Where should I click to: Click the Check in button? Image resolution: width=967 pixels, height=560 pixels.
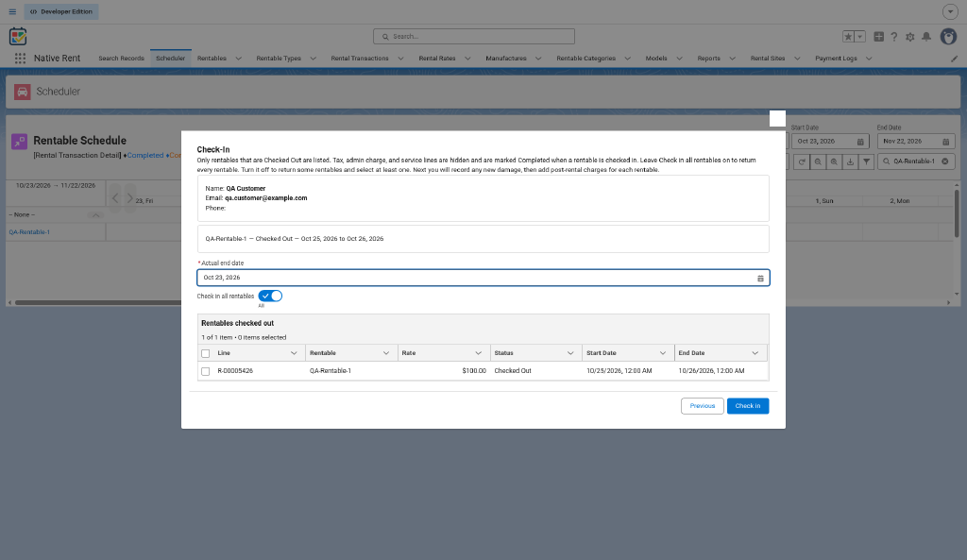pos(748,406)
